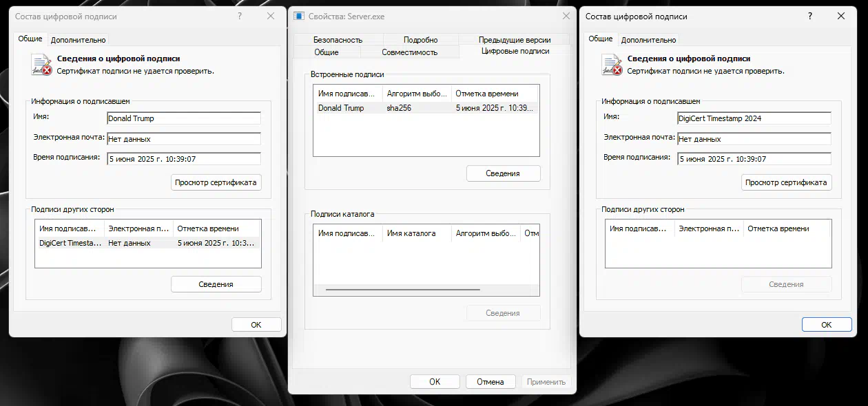
Task: Open Дополнительно tab in left dialog
Action: click(x=78, y=40)
